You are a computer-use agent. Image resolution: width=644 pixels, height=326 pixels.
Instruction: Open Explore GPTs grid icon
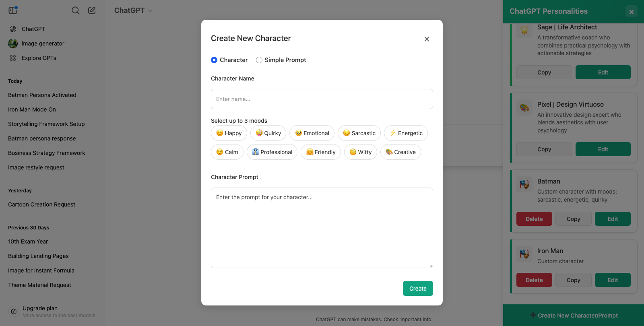pyautogui.click(x=13, y=58)
